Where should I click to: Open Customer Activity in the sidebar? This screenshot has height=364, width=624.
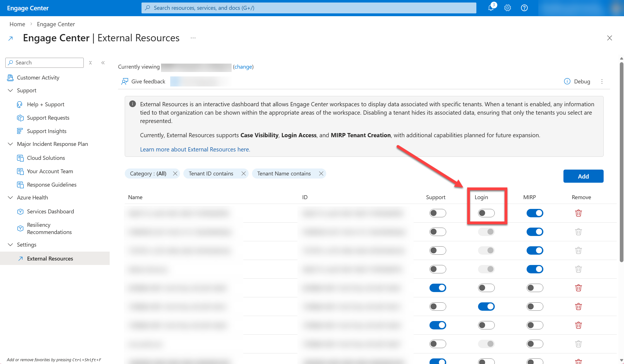click(38, 78)
